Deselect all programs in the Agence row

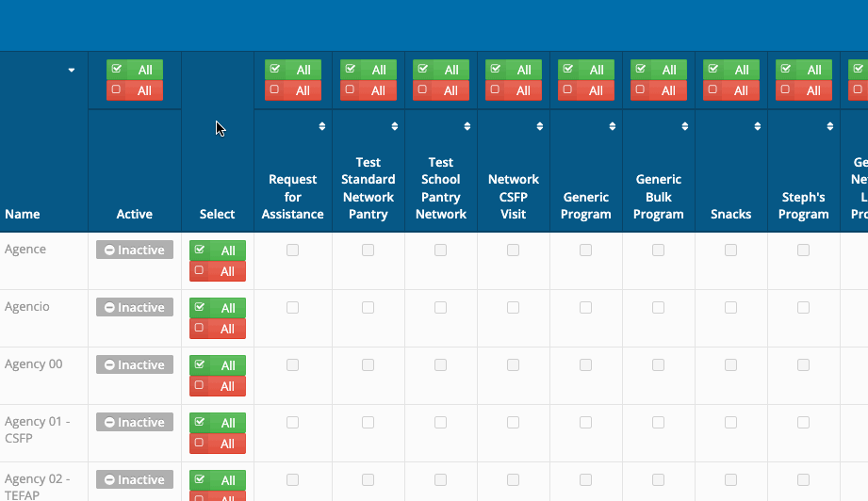tap(218, 271)
